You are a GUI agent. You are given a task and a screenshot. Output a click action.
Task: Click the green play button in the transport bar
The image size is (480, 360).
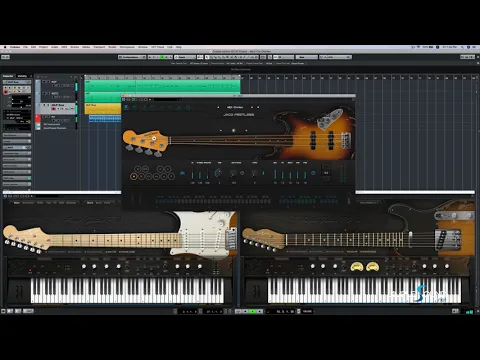tap(253, 311)
